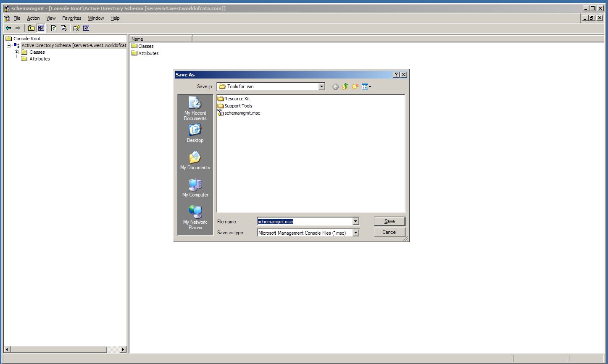The height and width of the screenshot is (364, 608).
Task: Open the File name dropdown arrow
Action: (x=356, y=221)
